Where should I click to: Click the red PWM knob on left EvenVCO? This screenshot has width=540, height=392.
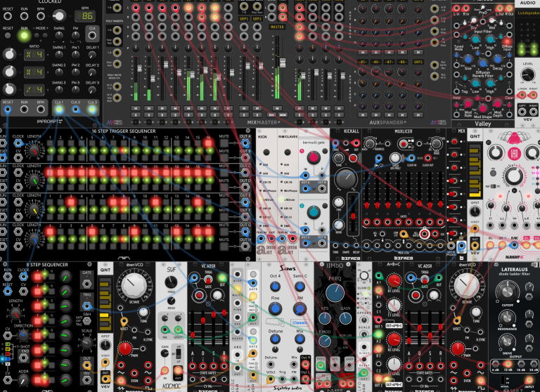coord(125,348)
